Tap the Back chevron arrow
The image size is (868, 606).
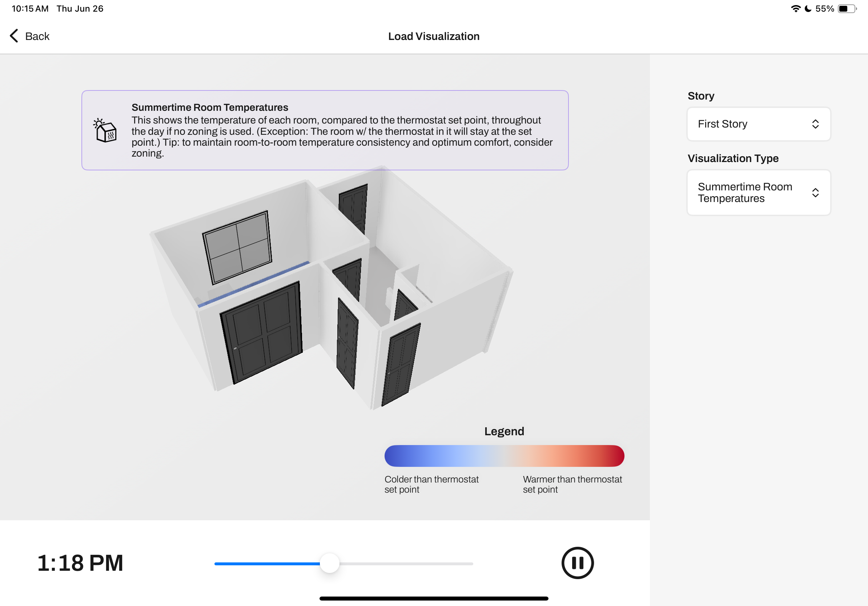point(14,36)
